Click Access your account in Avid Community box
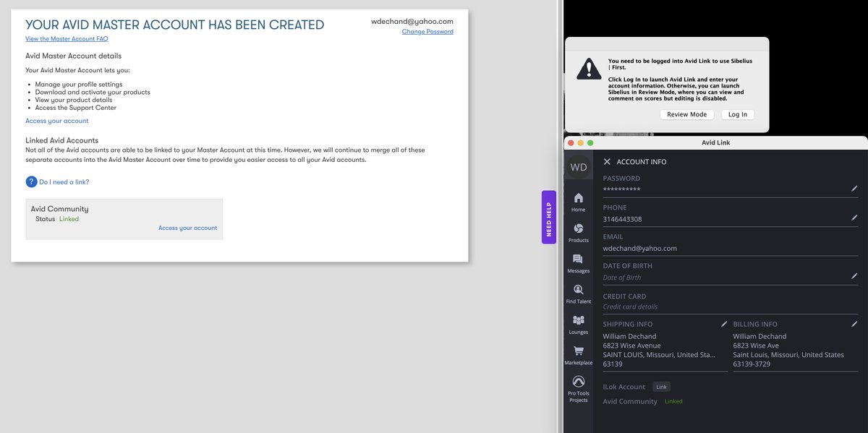868x433 pixels. tap(187, 228)
